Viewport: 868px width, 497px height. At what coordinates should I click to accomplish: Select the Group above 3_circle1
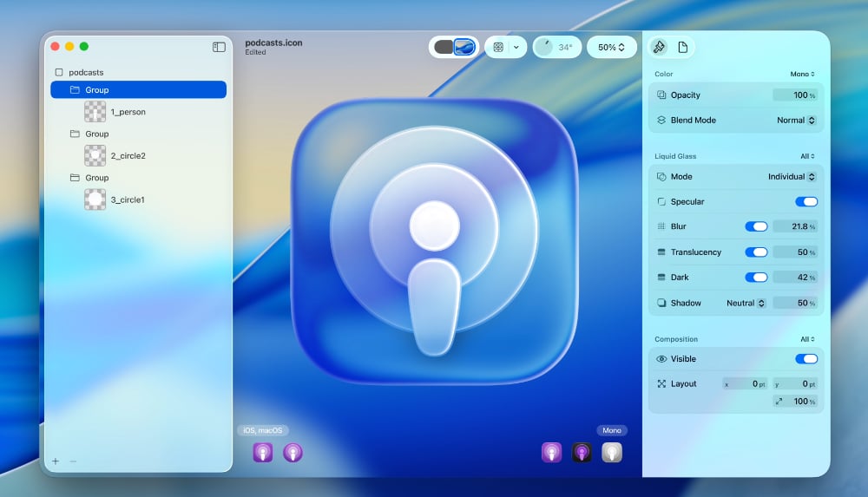click(x=97, y=178)
